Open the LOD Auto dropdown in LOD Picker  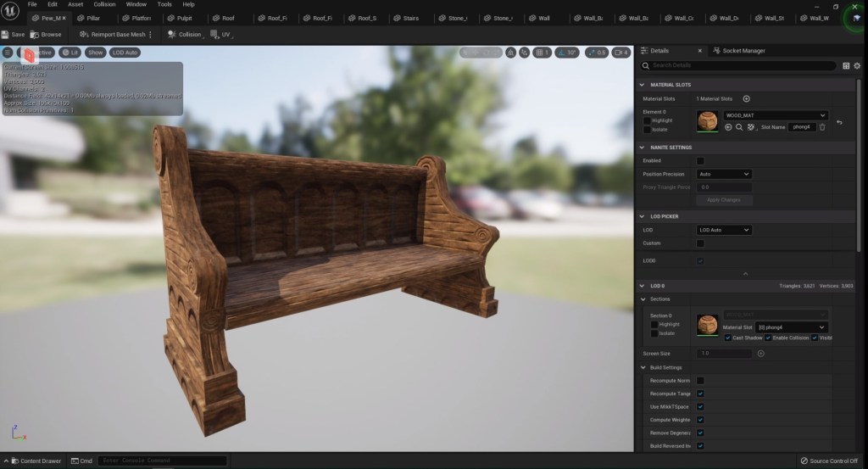(724, 230)
